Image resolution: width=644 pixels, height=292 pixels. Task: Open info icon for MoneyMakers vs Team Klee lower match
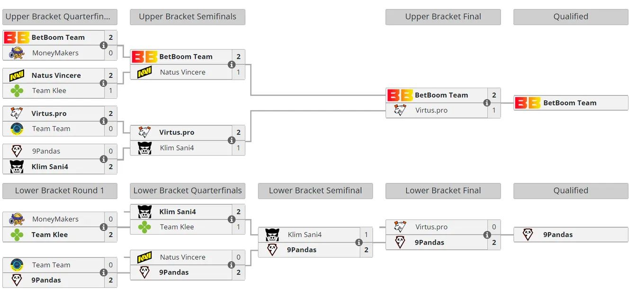(x=103, y=227)
